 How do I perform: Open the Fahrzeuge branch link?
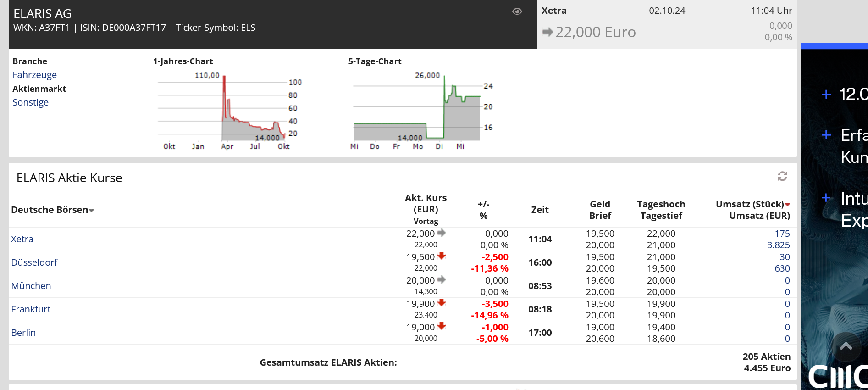coord(35,75)
